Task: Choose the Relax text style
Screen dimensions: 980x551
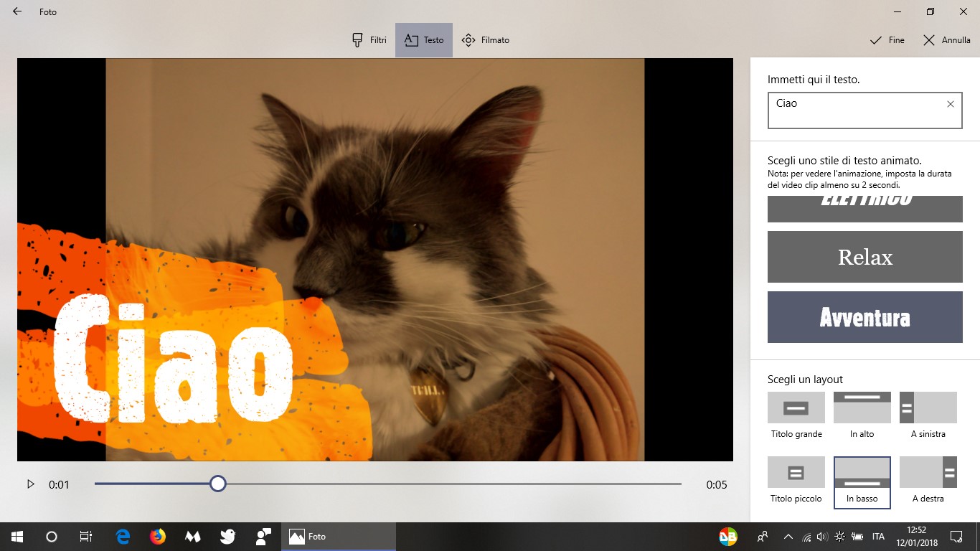Action: 865,257
